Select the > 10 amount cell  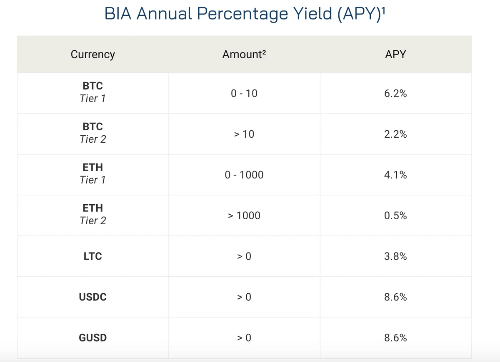(x=244, y=134)
